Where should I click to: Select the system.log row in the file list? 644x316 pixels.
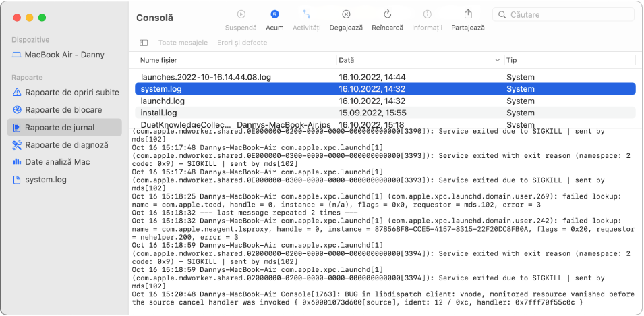pyautogui.click(x=385, y=89)
